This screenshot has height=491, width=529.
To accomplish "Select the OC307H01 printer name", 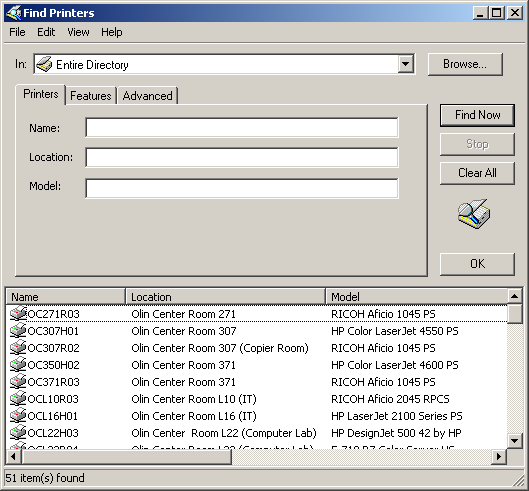I will click(x=53, y=331).
